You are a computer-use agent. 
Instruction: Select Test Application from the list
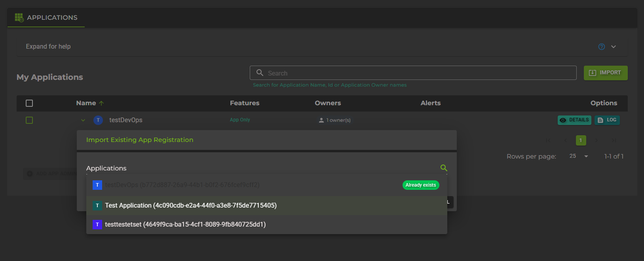tap(191, 206)
